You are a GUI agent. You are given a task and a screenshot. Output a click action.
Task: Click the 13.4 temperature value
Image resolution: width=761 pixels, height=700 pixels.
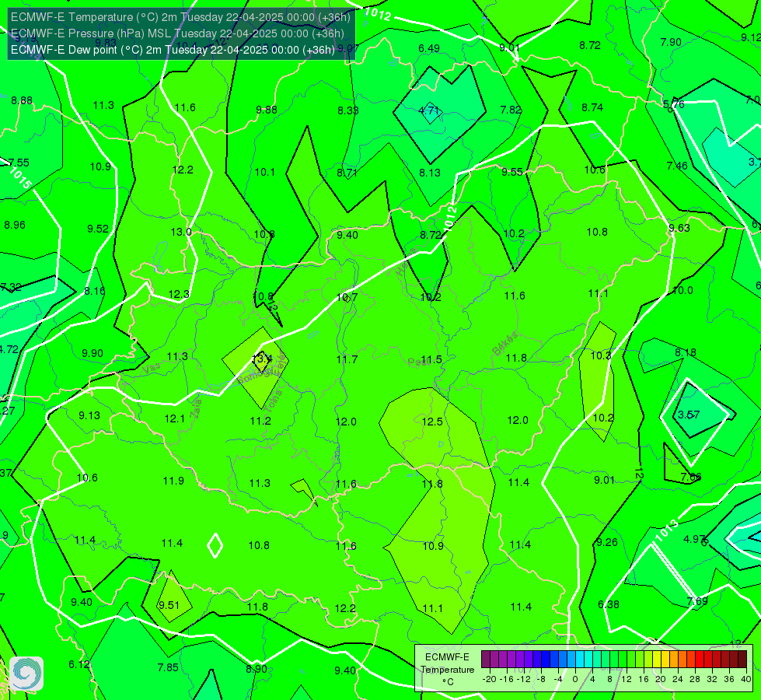pyautogui.click(x=262, y=359)
